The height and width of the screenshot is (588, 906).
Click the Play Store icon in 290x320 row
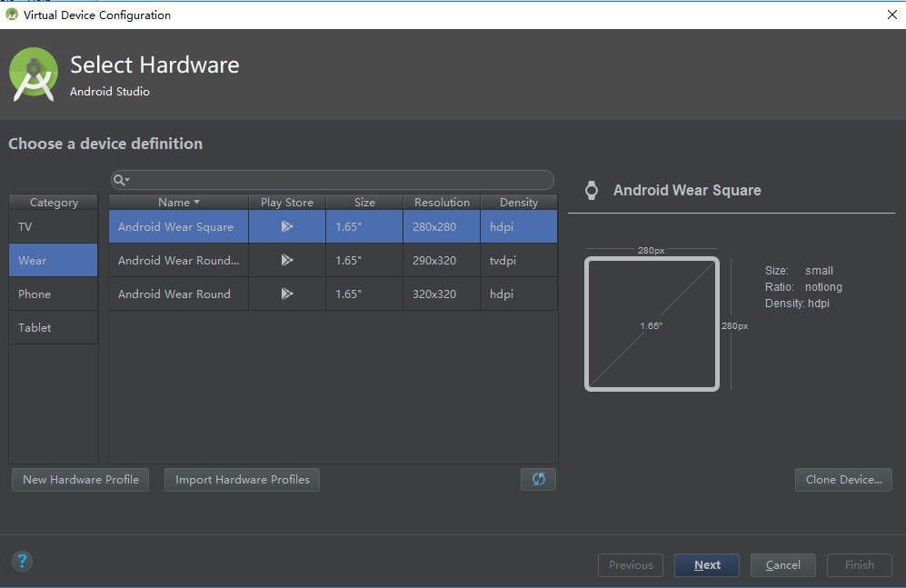coord(287,260)
